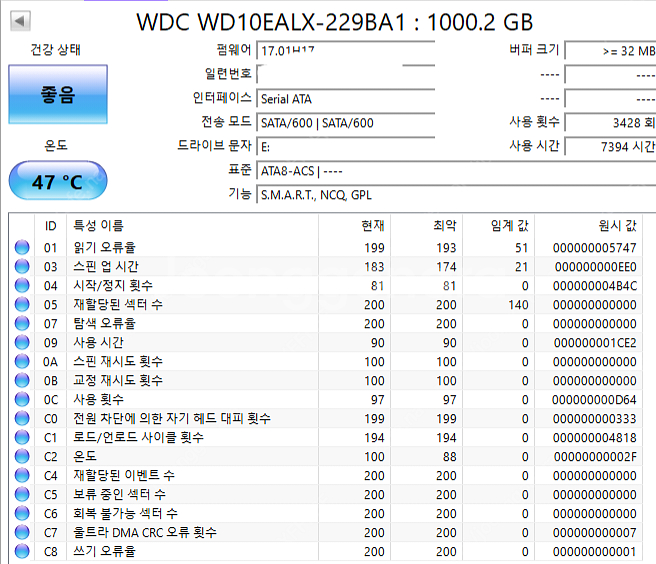Select the 로드/언로드 사이클 횟수 attribute name
Viewport: 656px width, 564px height.
pyautogui.click(x=138, y=437)
